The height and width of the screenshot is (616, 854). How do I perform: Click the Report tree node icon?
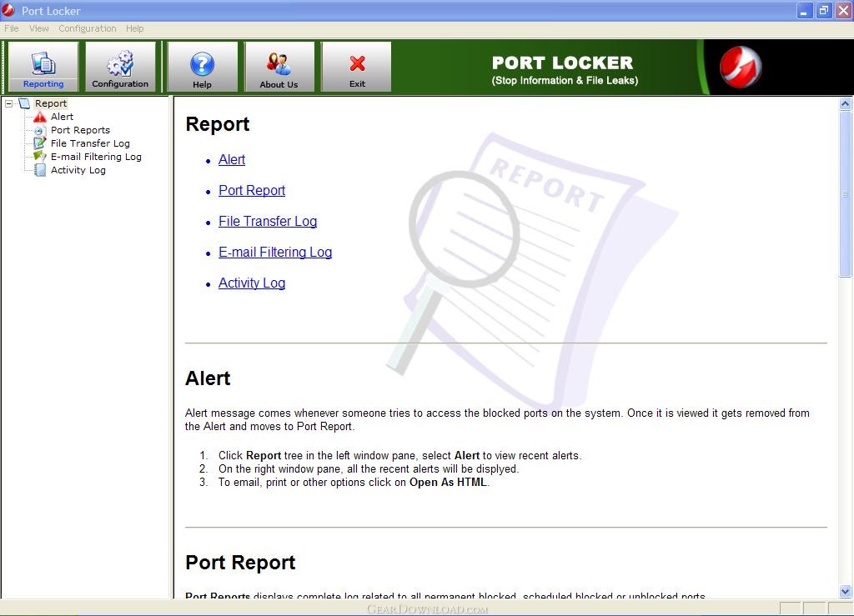tap(25, 103)
